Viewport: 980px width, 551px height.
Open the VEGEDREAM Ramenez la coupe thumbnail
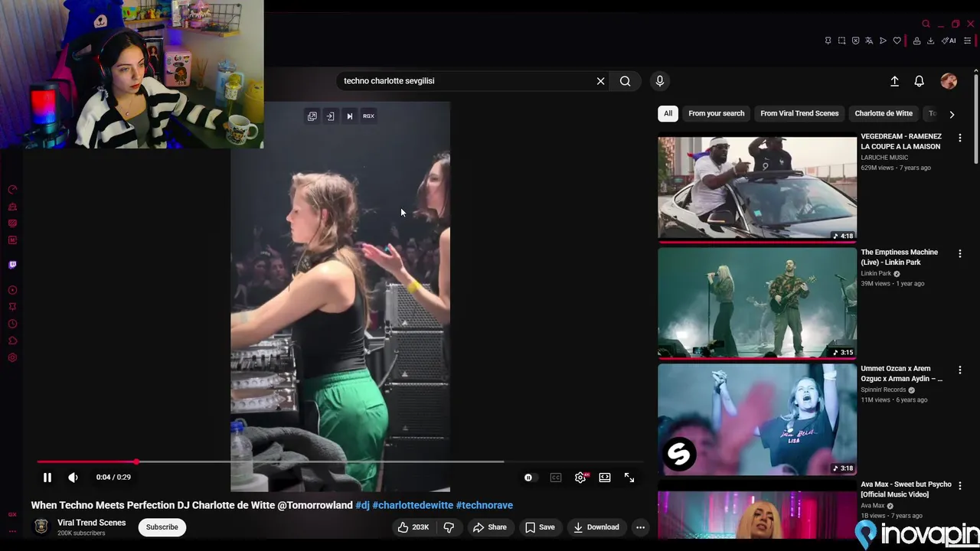click(x=757, y=188)
